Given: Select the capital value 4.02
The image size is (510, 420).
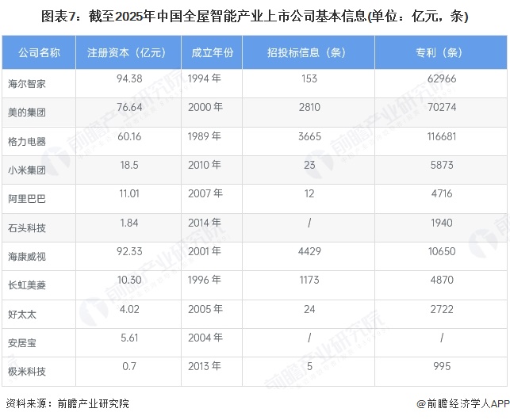Looking at the screenshot, I should [x=129, y=309].
